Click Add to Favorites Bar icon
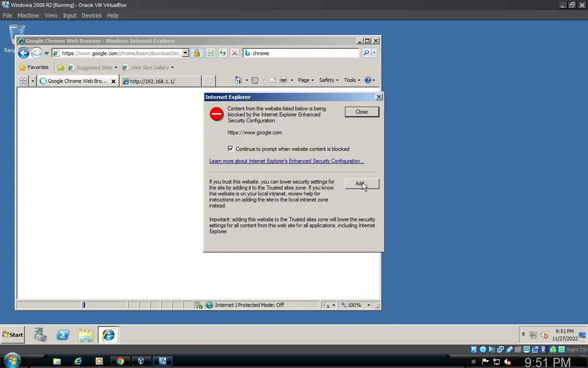This screenshot has width=588, height=368. click(60, 68)
